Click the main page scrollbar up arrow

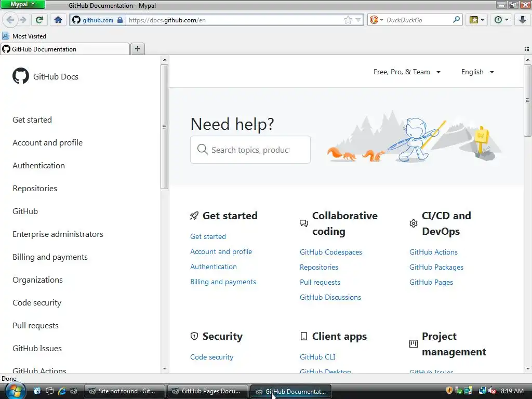tap(528, 60)
